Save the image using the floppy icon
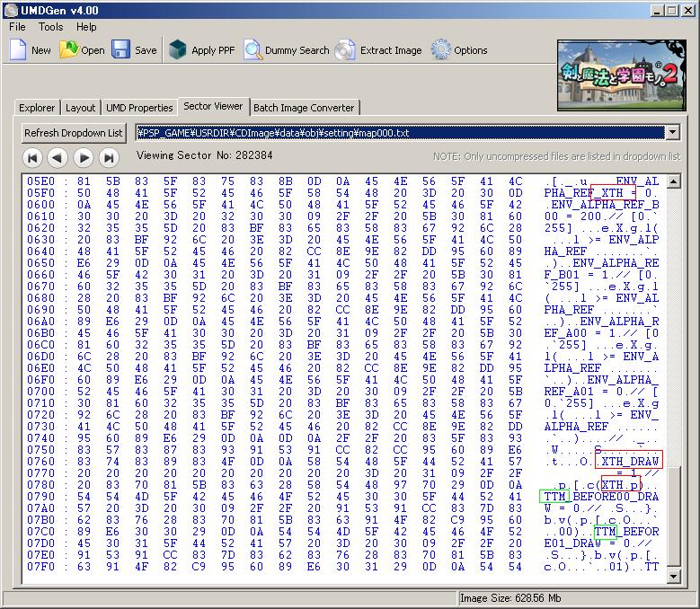700x609 pixels. click(x=121, y=50)
